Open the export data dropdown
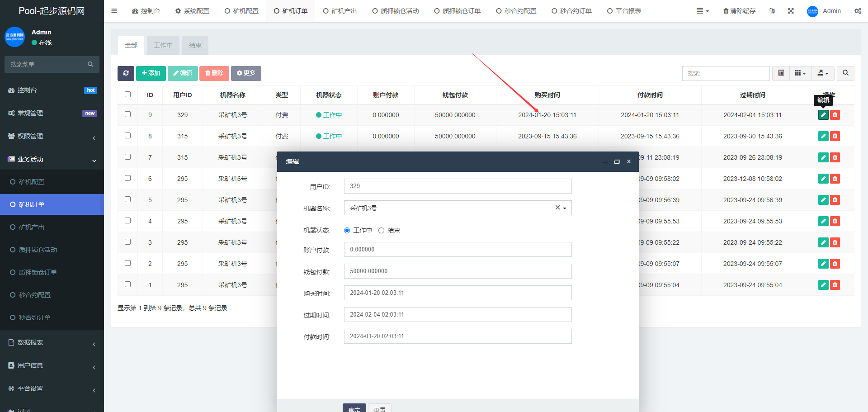868x412 pixels. [x=823, y=73]
